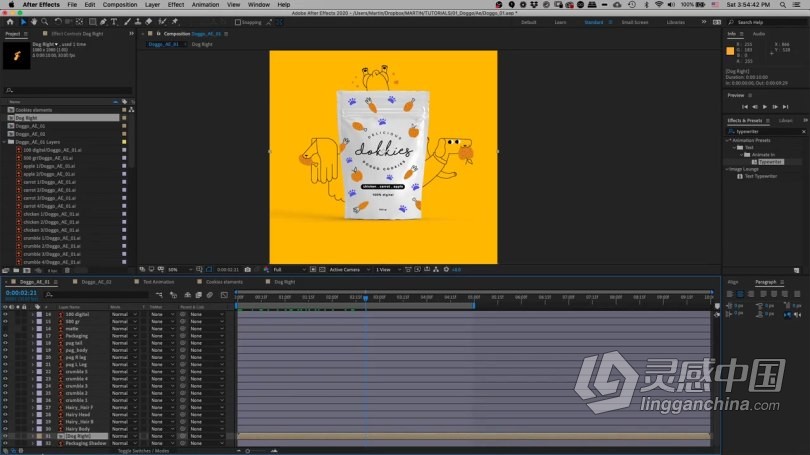This screenshot has height=455, width=810.
Task: Select the Type text tool
Action: coord(114,22)
